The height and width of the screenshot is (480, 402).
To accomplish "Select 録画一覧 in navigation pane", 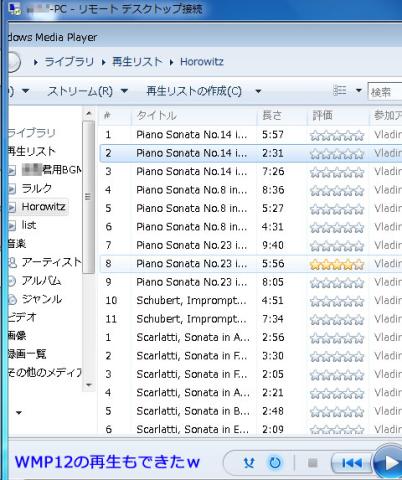I will 27,354.
